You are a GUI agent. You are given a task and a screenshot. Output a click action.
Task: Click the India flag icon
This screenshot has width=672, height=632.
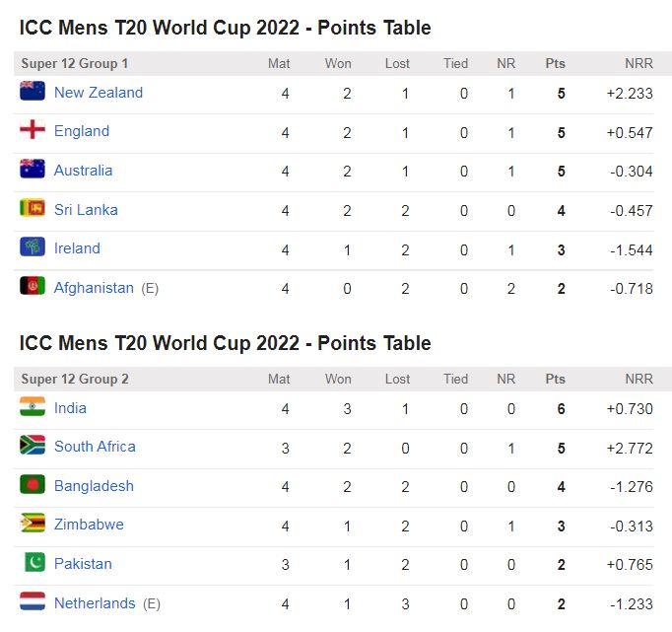click(x=33, y=407)
